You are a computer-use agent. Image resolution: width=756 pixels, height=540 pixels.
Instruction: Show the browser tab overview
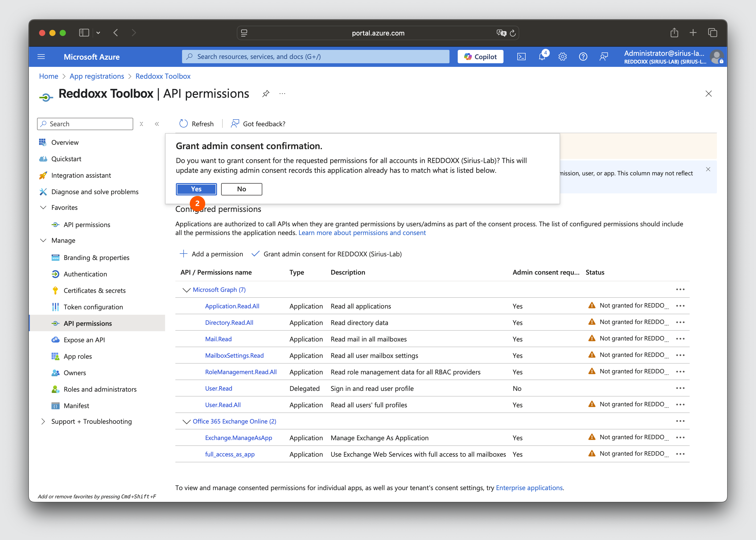(x=713, y=33)
